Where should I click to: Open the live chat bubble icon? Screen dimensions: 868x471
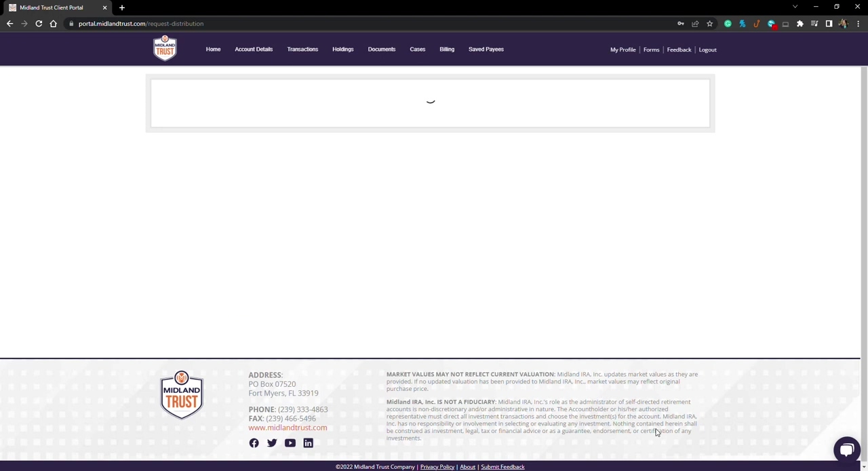pyautogui.click(x=846, y=449)
